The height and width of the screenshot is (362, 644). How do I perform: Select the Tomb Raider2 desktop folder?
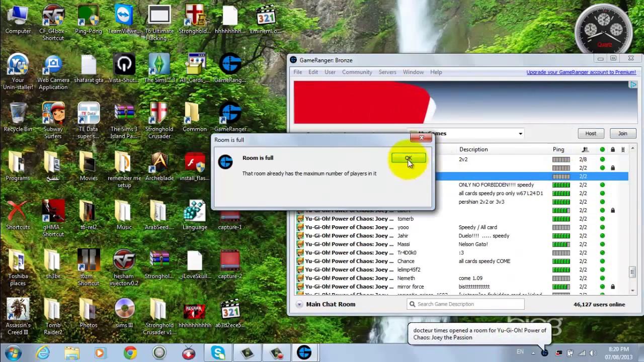coord(53,316)
